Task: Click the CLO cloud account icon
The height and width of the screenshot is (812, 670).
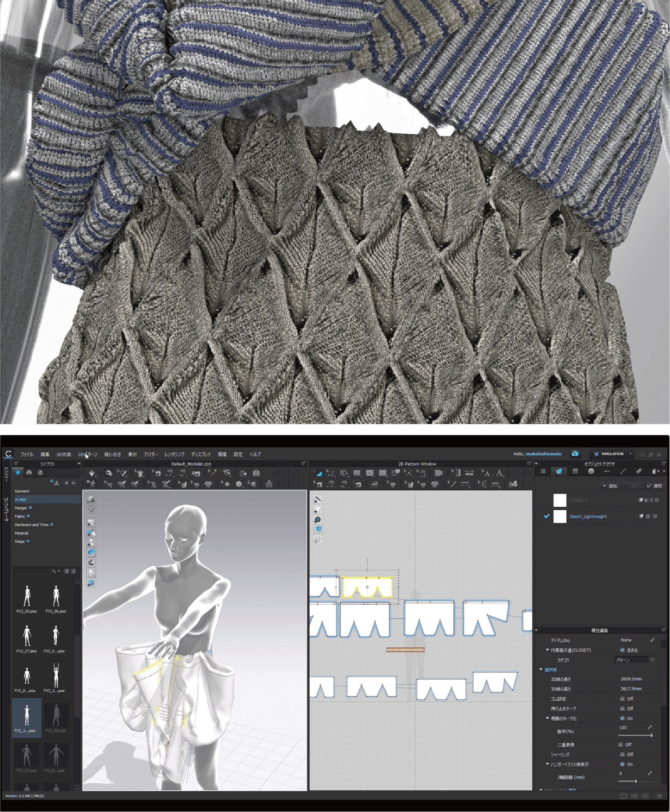Action: point(575,454)
